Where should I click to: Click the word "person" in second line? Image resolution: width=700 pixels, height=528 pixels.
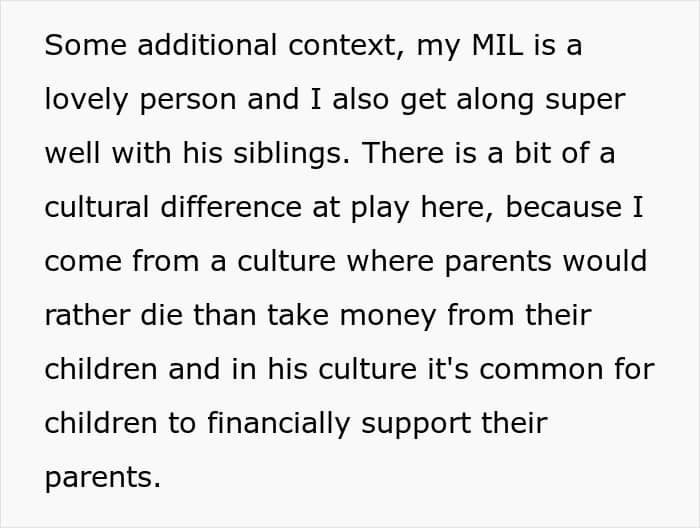coord(188,100)
